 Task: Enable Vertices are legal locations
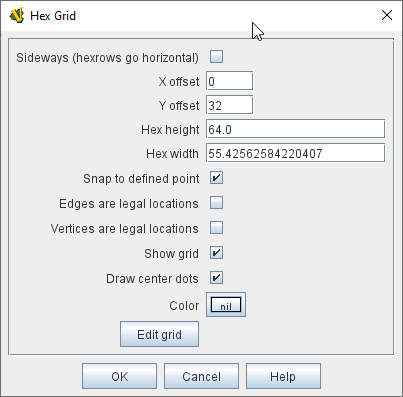(x=216, y=228)
